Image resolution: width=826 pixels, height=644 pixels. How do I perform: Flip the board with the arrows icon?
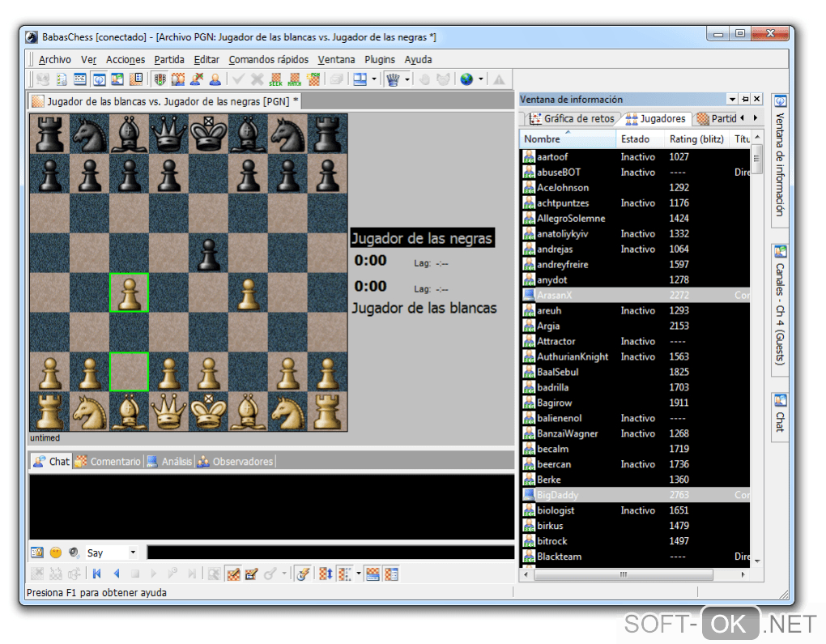coord(326,574)
